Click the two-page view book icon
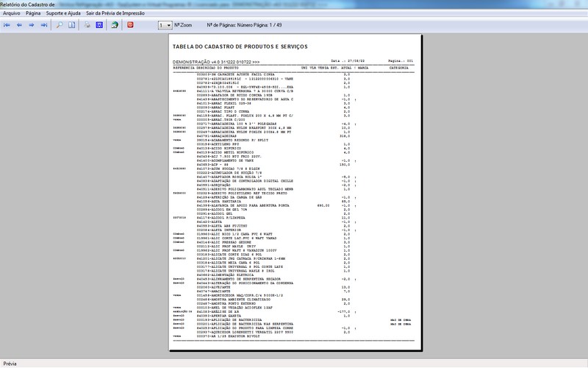The image size is (588, 368). pyautogui.click(x=71, y=25)
